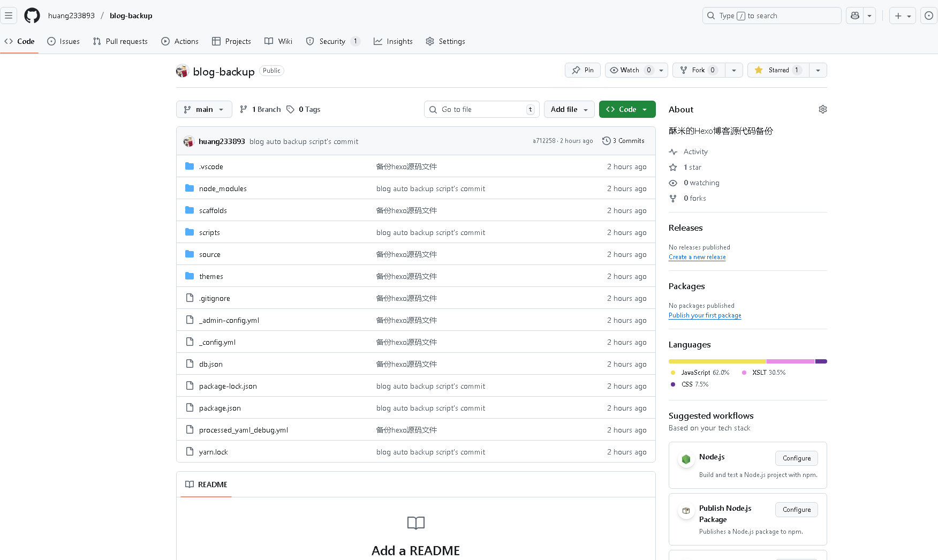Click the node_modules folder icon
The height and width of the screenshot is (560, 938).
[190, 188]
